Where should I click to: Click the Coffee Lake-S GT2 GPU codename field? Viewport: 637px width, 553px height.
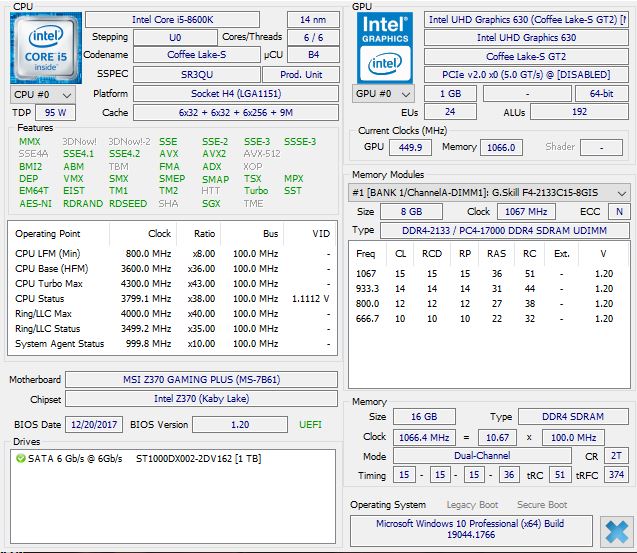point(526,56)
